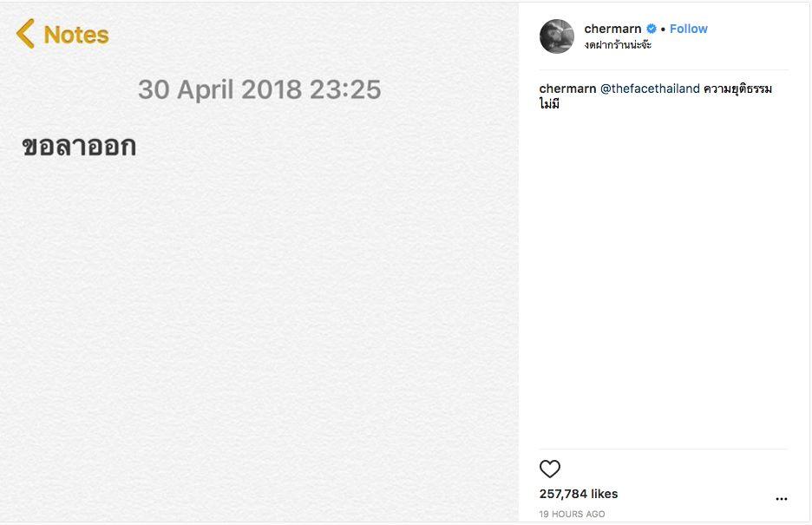
Task: Open the @thefacethailand mention
Action: [650, 89]
